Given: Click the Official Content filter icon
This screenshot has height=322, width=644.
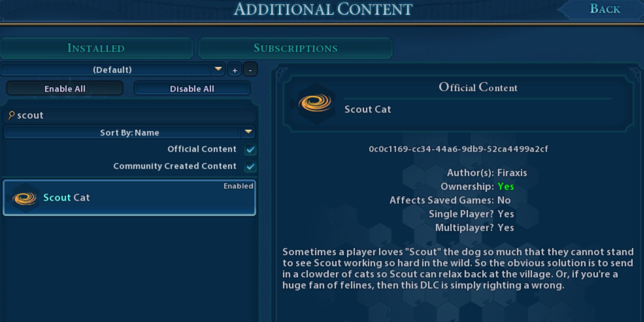Looking at the screenshot, I should point(251,149).
